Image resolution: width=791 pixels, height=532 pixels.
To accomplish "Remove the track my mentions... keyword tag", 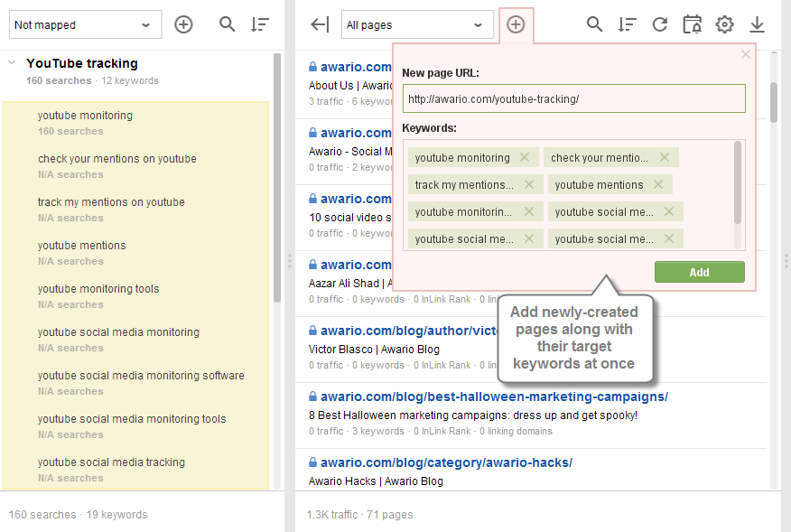I will pos(528,185).
